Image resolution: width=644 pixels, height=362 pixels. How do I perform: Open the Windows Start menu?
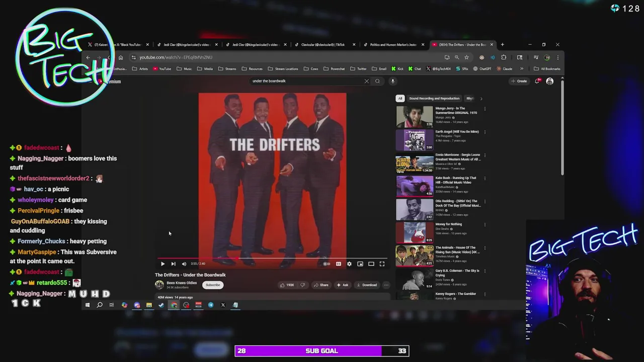point(88,305)
